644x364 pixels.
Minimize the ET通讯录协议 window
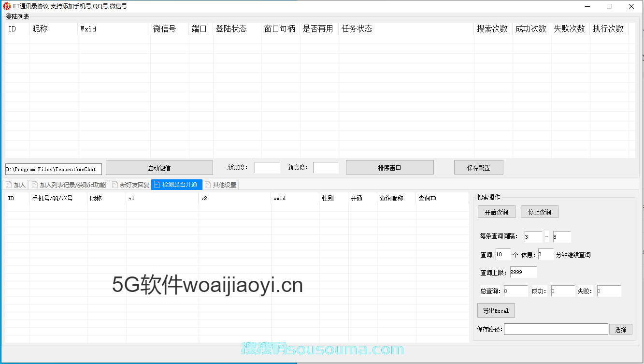click(x=587, y=6)
